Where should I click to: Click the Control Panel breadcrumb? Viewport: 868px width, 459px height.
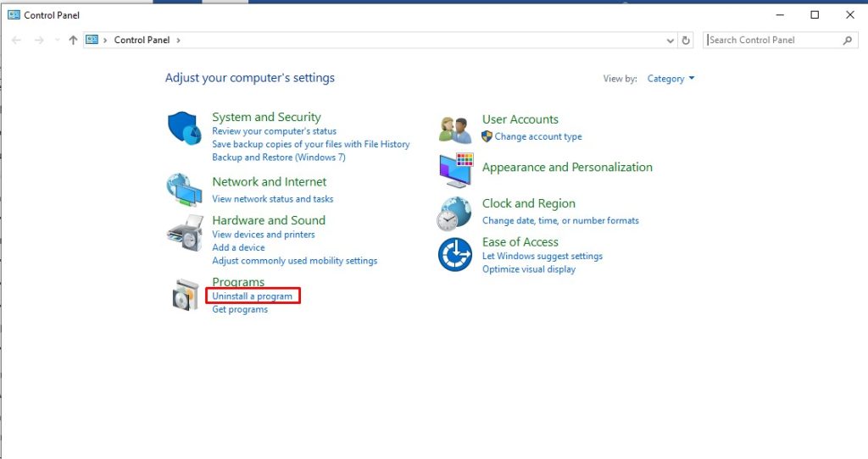[142, 40]
